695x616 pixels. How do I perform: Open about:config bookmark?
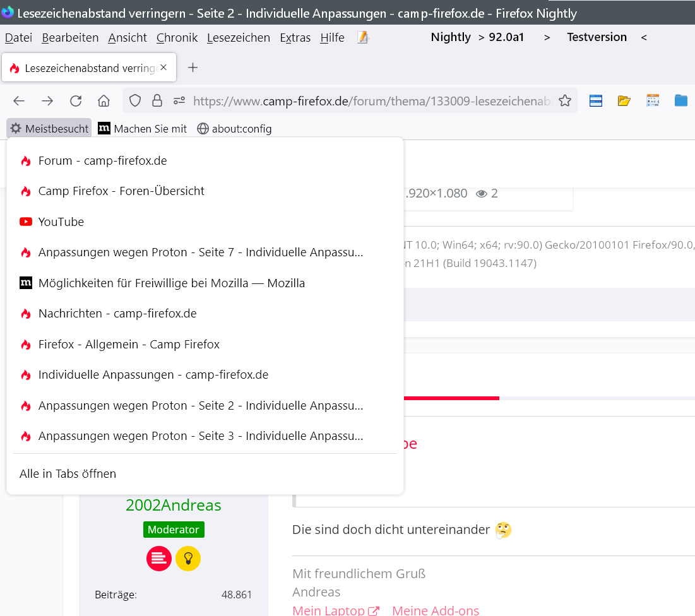pyautogui.click(x=234, y=129)
